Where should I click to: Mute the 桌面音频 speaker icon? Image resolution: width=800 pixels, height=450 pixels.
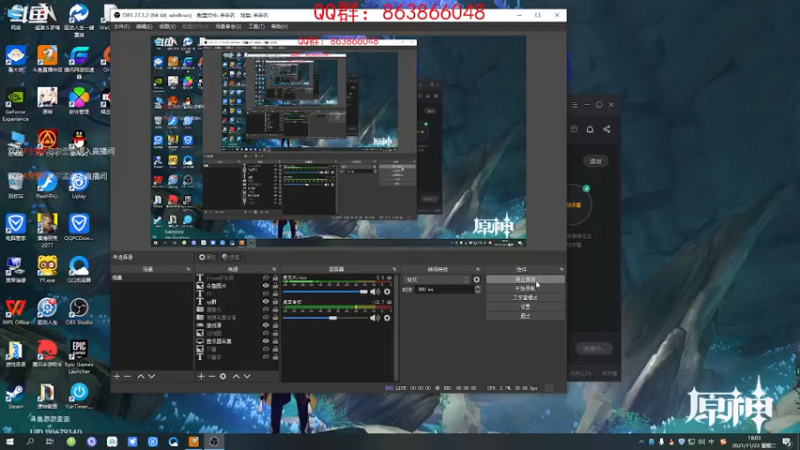[x=375, y=318]
